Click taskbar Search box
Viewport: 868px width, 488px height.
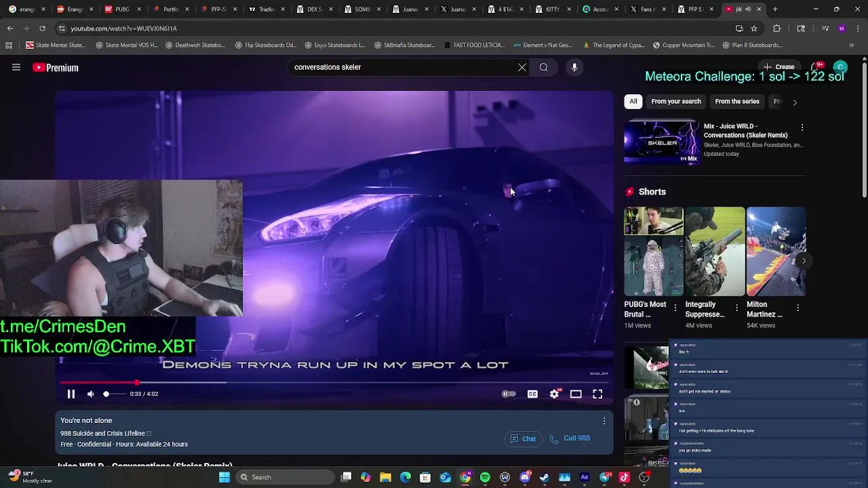pos(283,477)
